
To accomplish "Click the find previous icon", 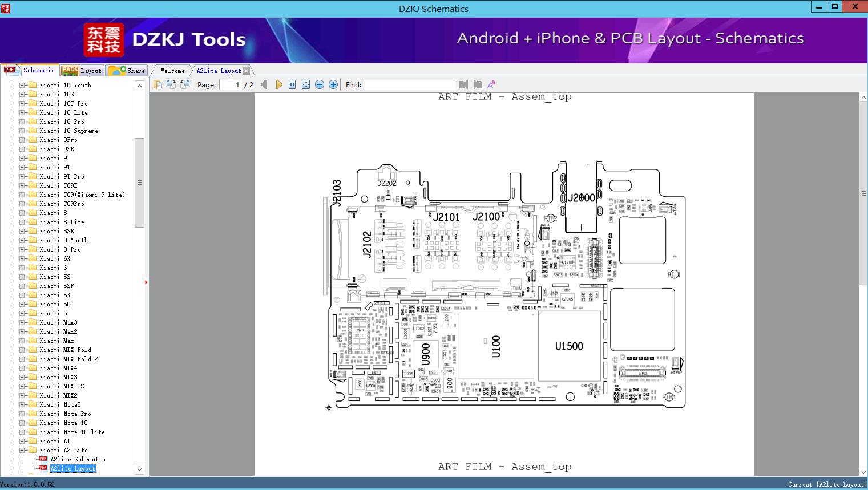I will point(463,84).
